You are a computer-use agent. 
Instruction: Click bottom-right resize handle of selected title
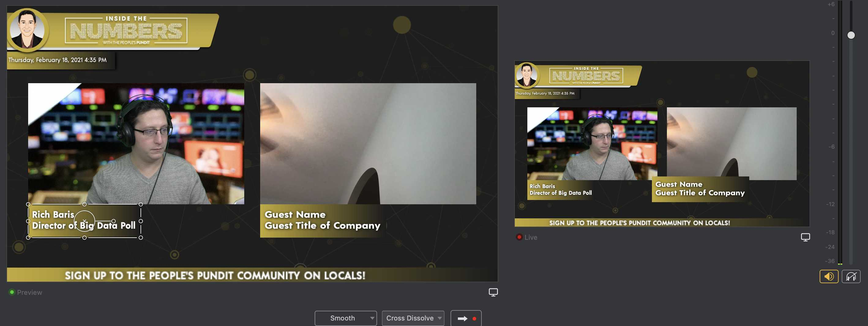pos(141,238)
